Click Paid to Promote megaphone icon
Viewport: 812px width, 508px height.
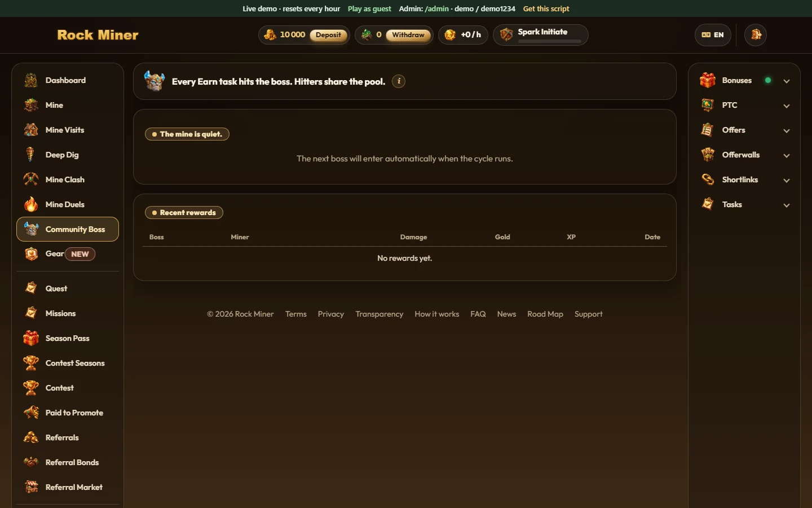(x=31, y=413)
